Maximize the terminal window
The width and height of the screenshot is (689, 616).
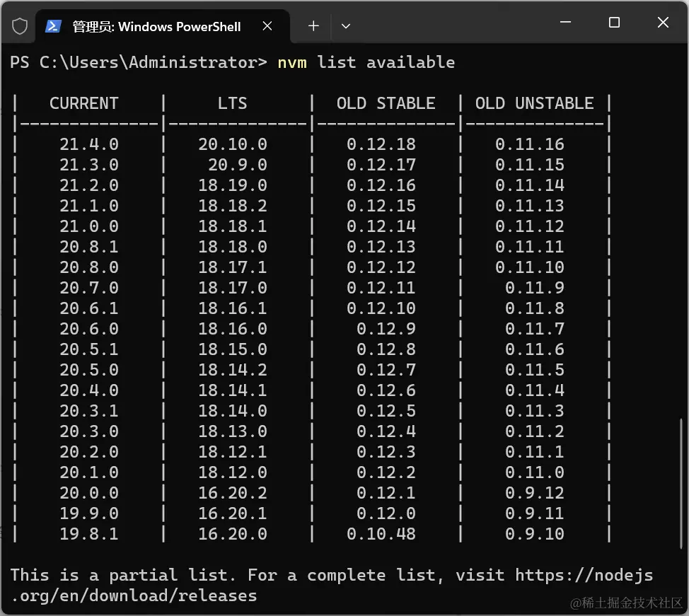click(614, 22)
